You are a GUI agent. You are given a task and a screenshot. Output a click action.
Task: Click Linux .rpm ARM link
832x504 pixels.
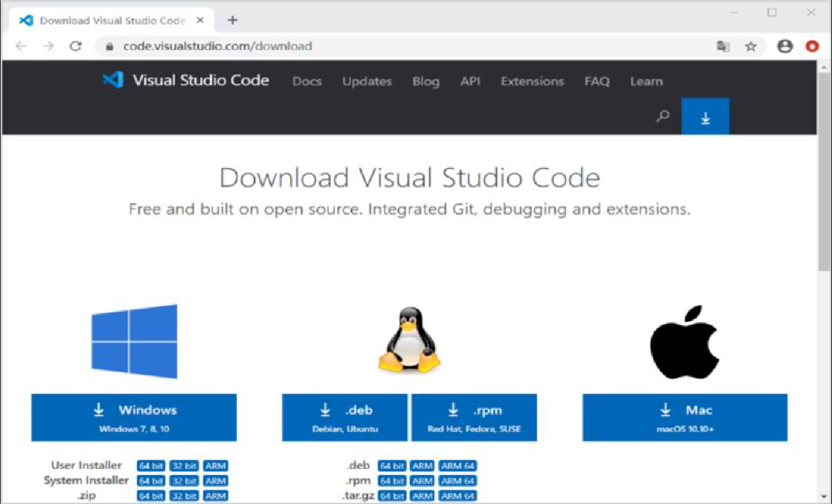pos(423,481)
